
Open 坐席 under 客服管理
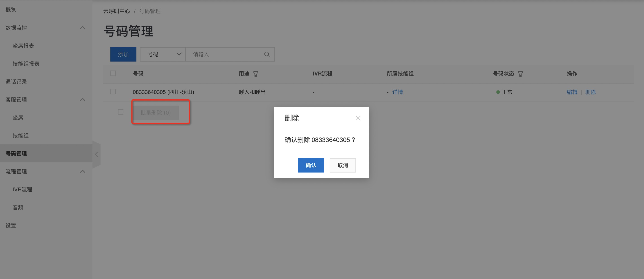[18, 118]
